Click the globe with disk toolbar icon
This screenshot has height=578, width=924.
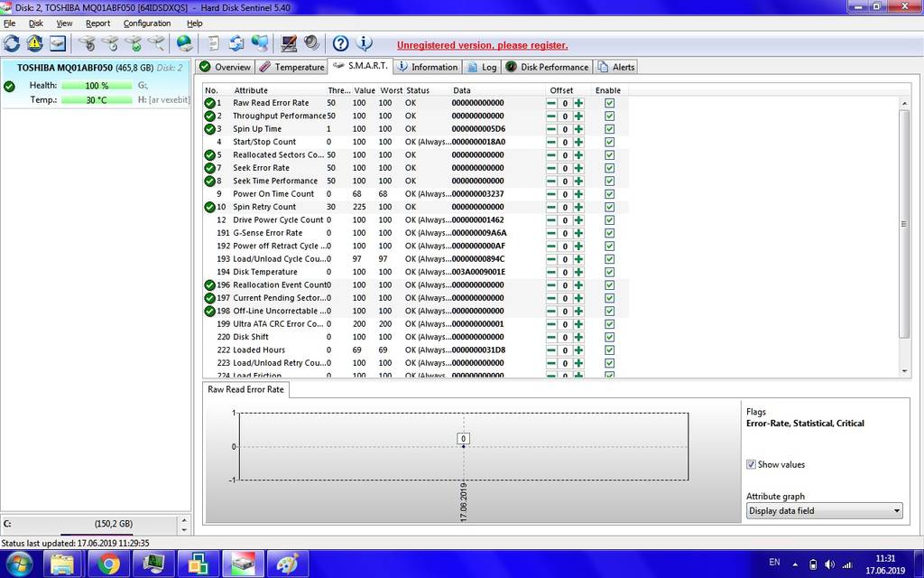[185, 43]
